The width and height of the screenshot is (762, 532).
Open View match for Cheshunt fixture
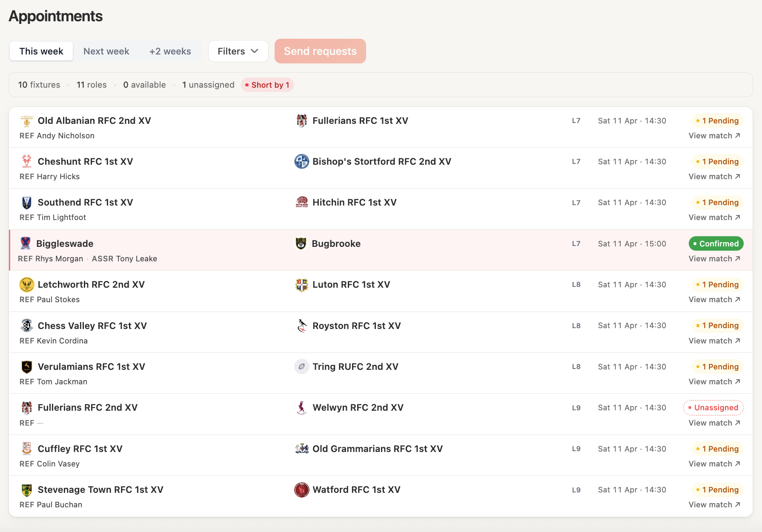714,177
